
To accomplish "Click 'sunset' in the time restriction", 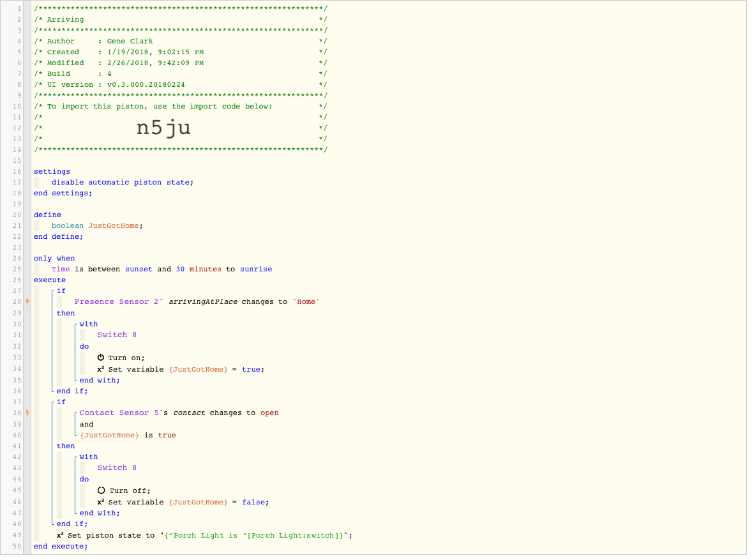I will click(139, 269).
